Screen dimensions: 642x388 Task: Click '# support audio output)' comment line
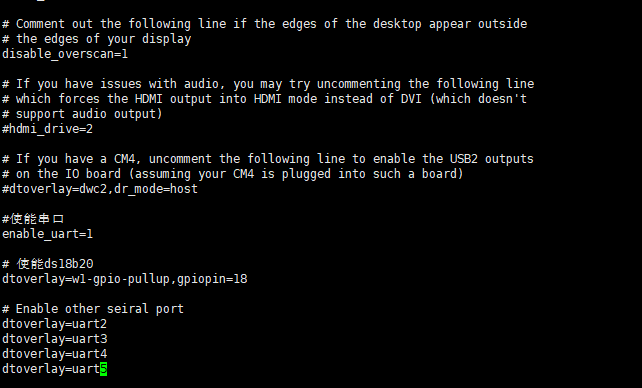(x=82, y=114)
